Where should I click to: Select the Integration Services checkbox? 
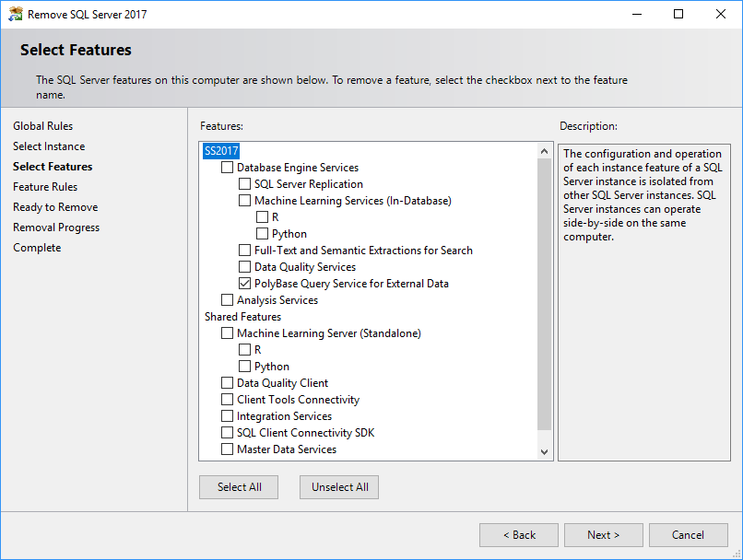(228, 416)
